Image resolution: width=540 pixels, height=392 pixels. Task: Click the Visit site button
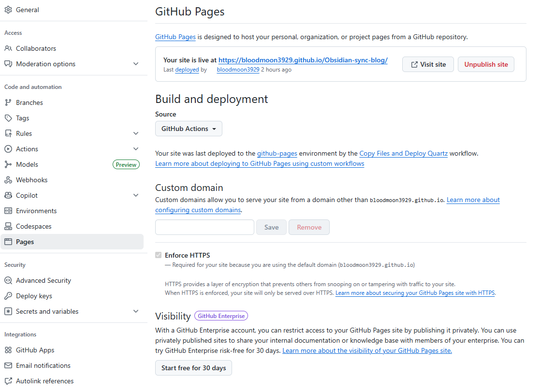pyautogui.click(x=428, y=64)
